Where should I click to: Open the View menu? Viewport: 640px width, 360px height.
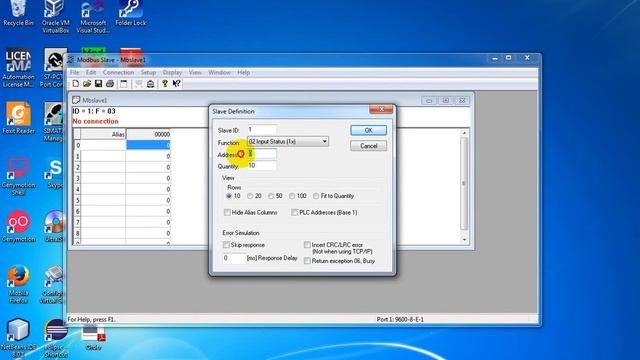pos(195,73)
